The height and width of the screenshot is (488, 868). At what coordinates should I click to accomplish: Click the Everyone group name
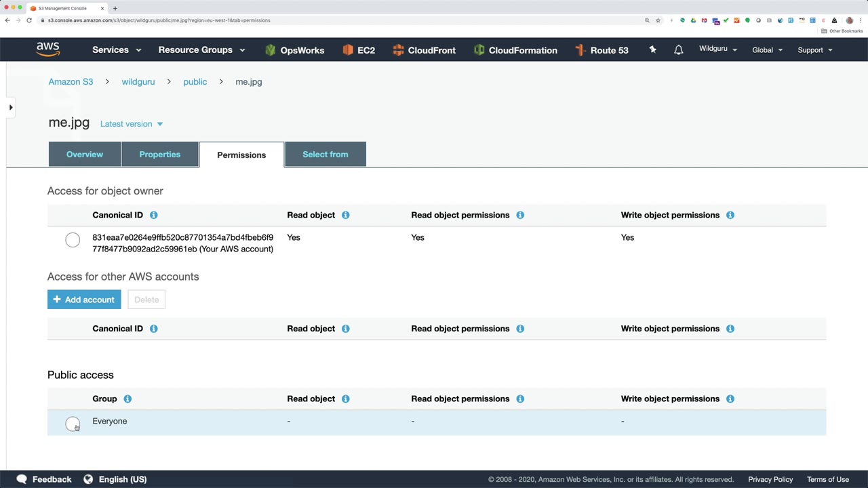click(110, 422)
